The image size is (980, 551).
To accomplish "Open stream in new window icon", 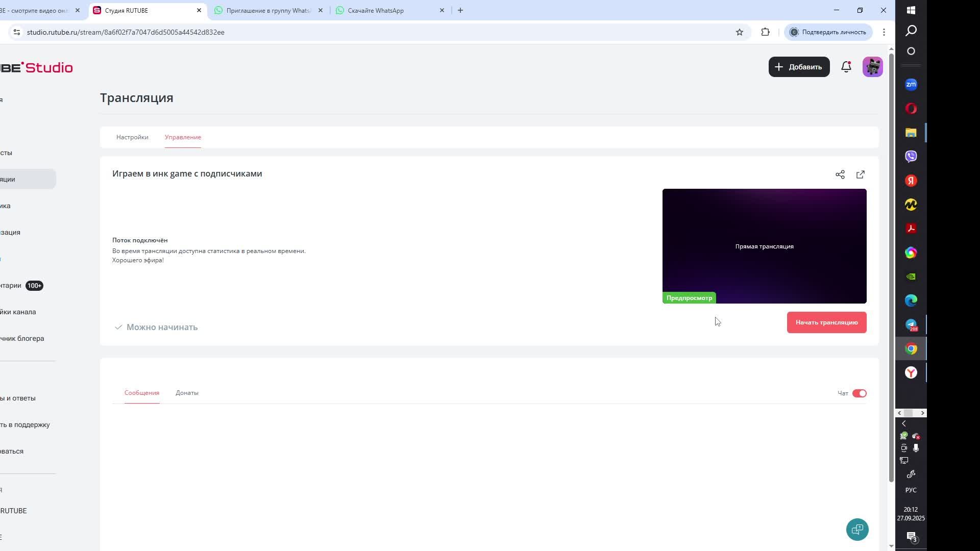I will [860, 174].
